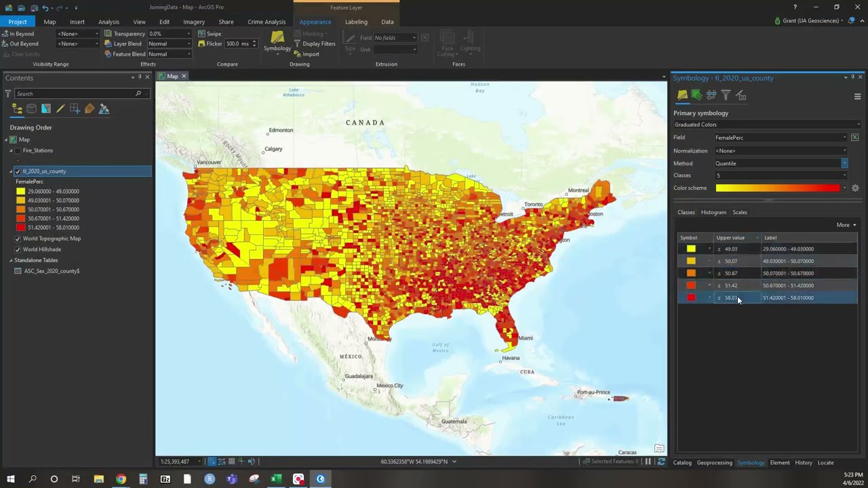
Task: Open the Crime Analysis ribbon tab
Action: click(x=267, y=22)
